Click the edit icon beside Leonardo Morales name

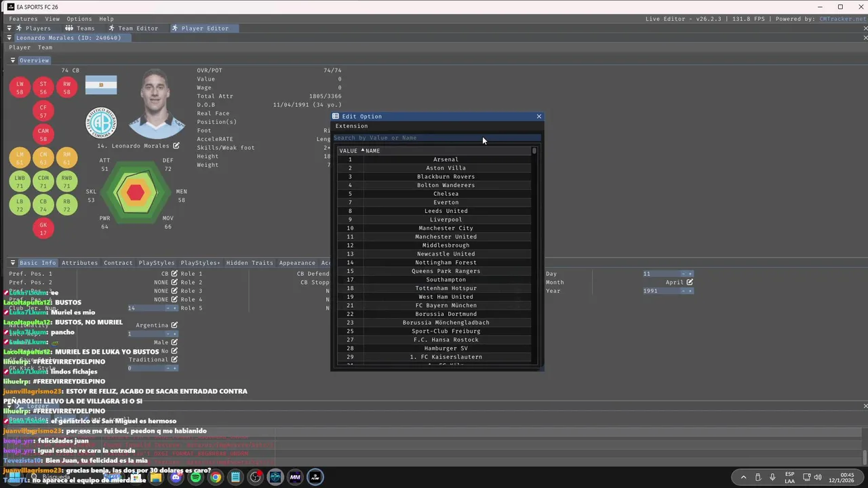176,146
